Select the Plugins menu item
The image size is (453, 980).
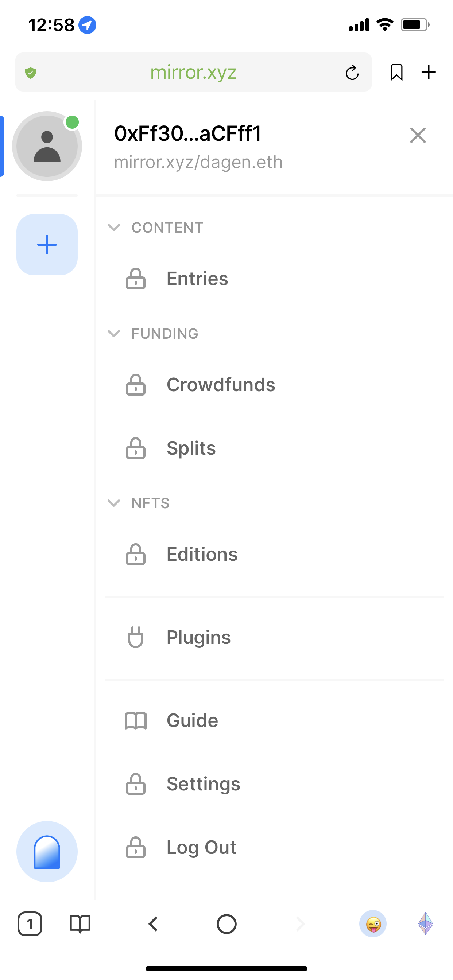198,638
